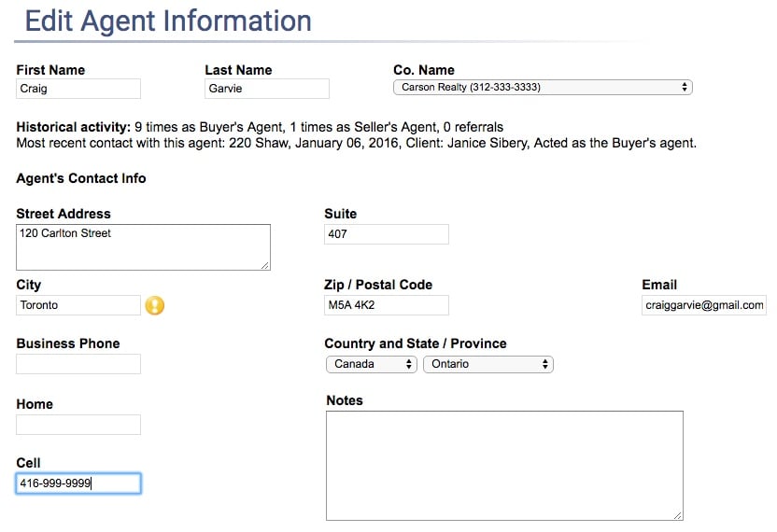Expand the Canada country dropdown
Screen dimensions: 777x532
pyautogui.click(x=372, y=364)
